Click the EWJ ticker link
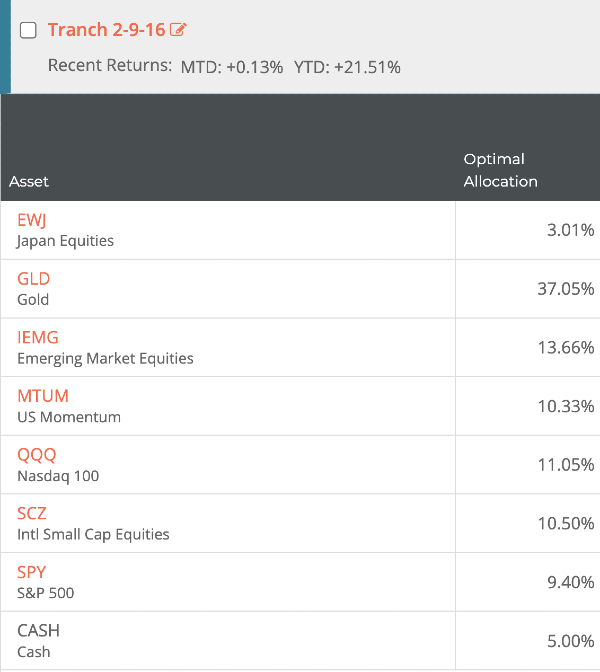Screen dimensions: 600x672 click(33, 220)
